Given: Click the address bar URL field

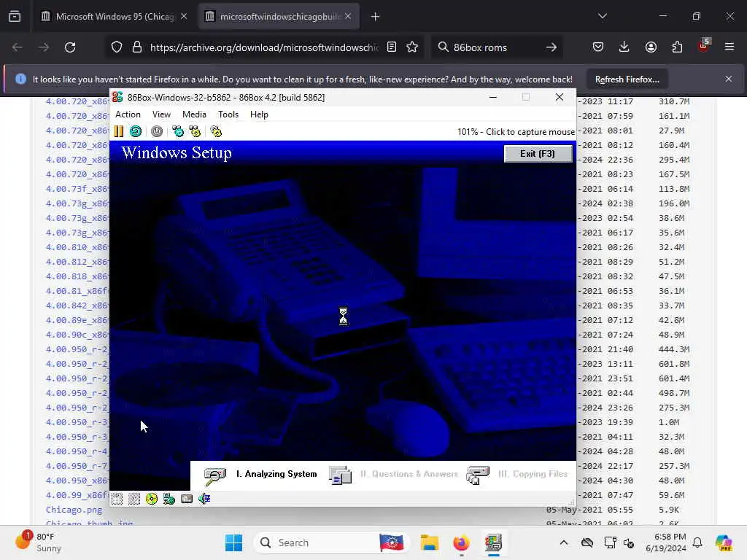Looking at the screenshot, I should point(264,47).
